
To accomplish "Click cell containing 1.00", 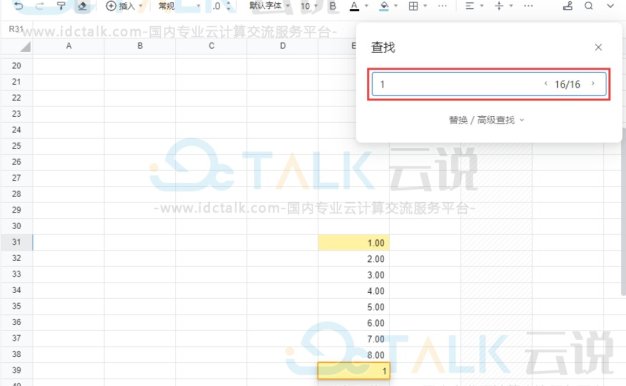I will click(354, 243).
